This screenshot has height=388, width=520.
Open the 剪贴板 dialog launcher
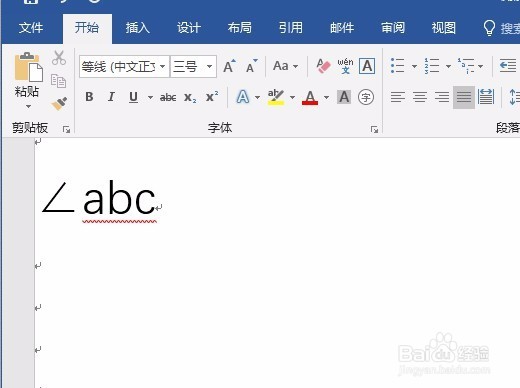(66, 129)
